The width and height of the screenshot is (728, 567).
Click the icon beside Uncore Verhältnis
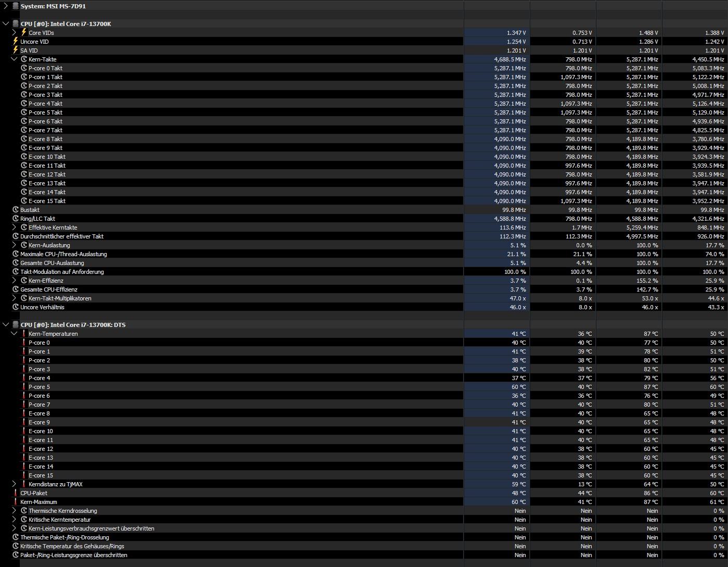click(x=16, y=307)
